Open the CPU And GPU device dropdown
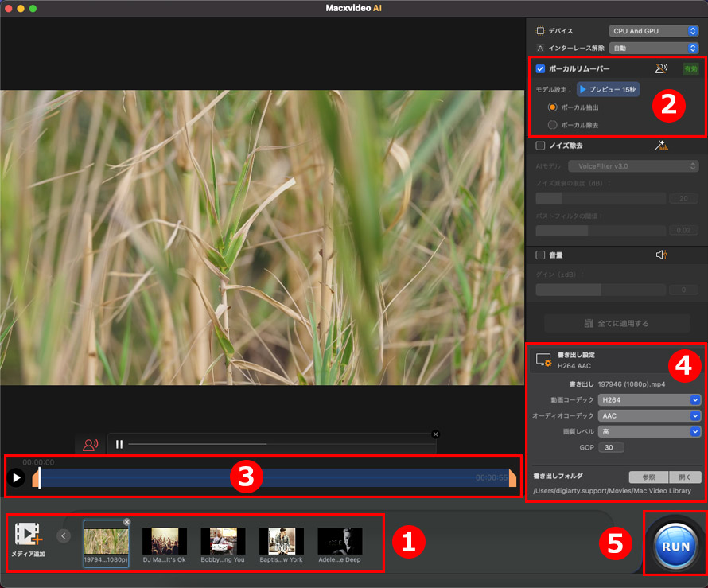Image resolution: width=708 pixels, height=588 pixels. click(653, 31)
